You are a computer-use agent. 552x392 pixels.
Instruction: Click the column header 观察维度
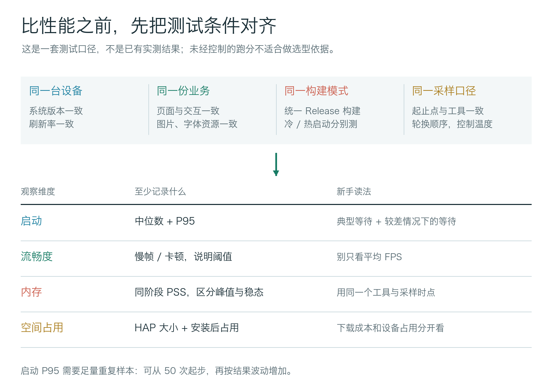pos(38,192)
